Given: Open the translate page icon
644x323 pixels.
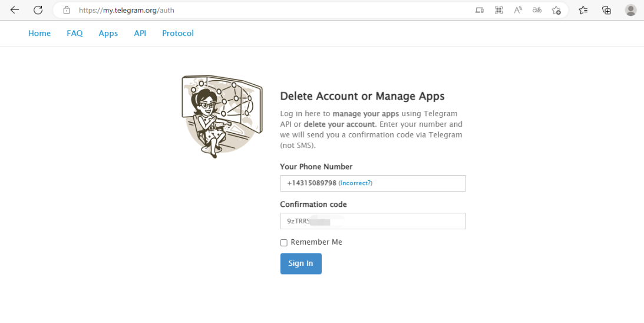Looking at the screenshot, I should pyautogui.click(x=537, y=10).
